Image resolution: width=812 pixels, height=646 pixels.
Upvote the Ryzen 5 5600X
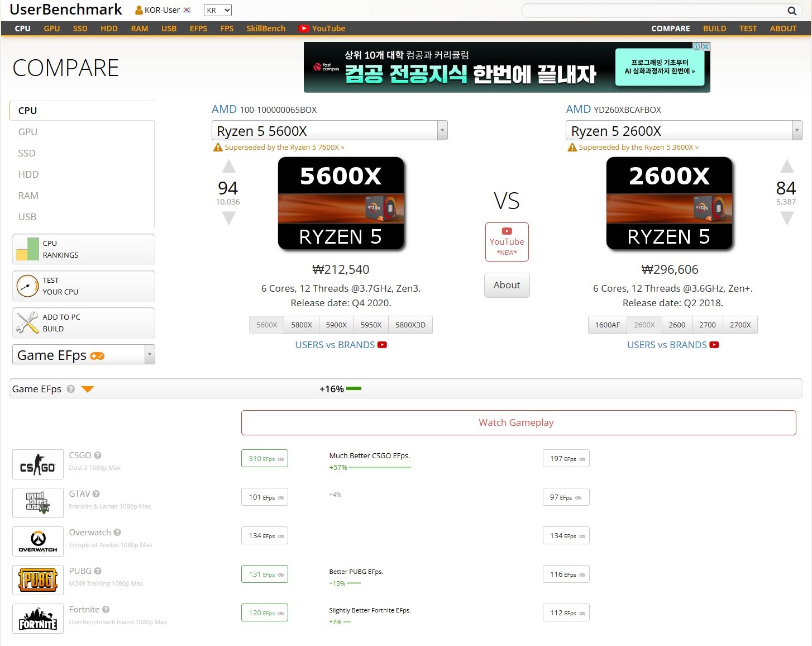click(x=229, y=166)
